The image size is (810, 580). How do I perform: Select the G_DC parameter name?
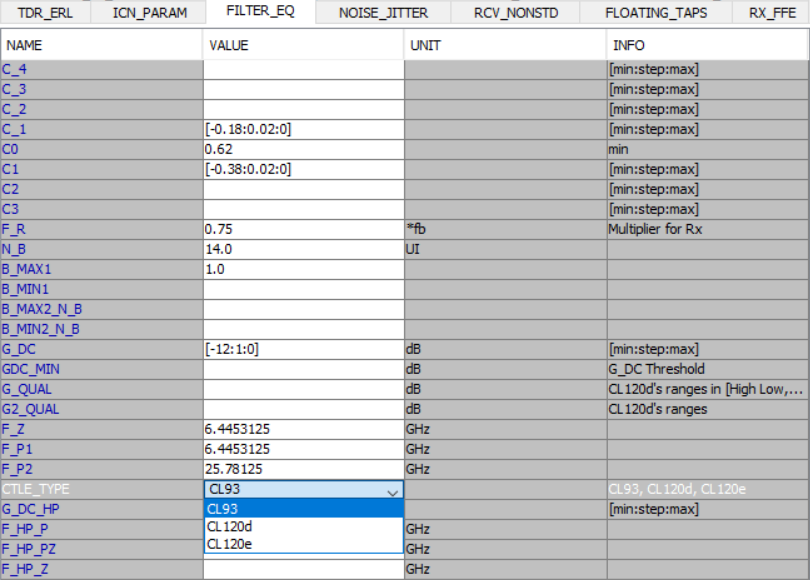tap(102, 350)
